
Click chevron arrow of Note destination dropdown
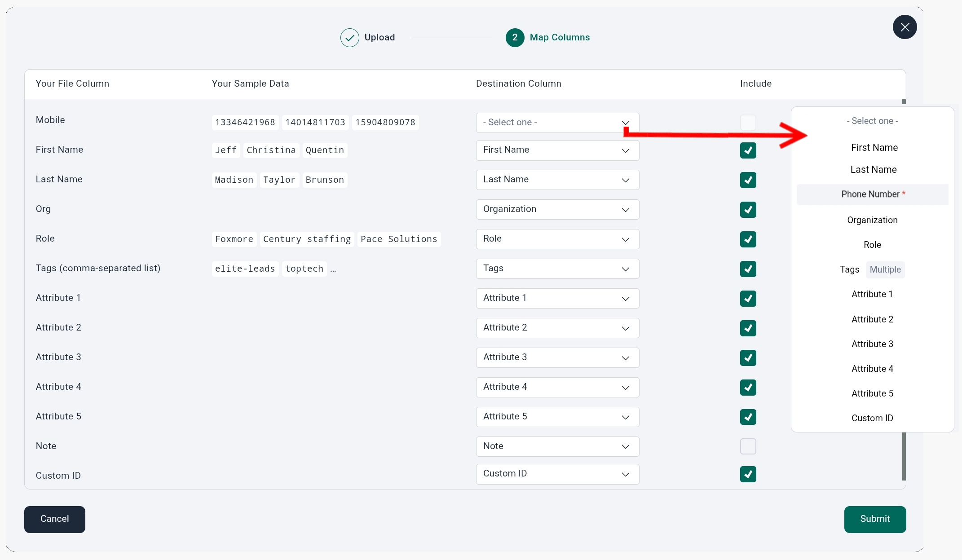click(625, 446)
